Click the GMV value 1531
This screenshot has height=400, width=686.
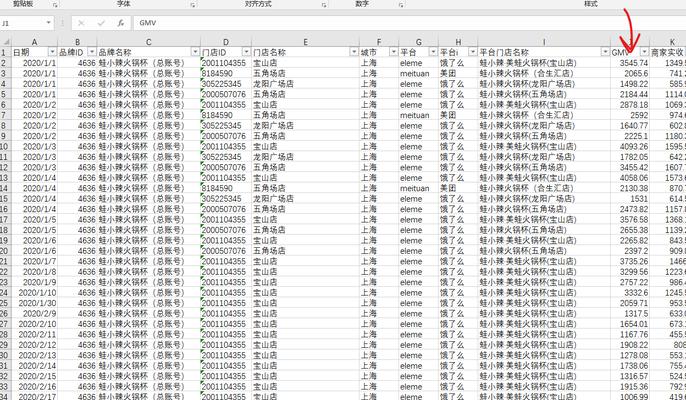(x=639, y=199)
